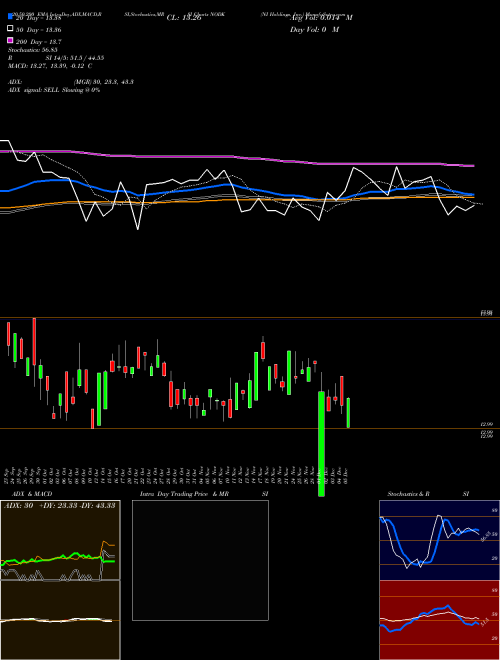Image resolution: width=500 pixels, height=660 pixels.
Task: Click the 'Avg Vol: 0.014 M' text
Action: coord(321,18)
